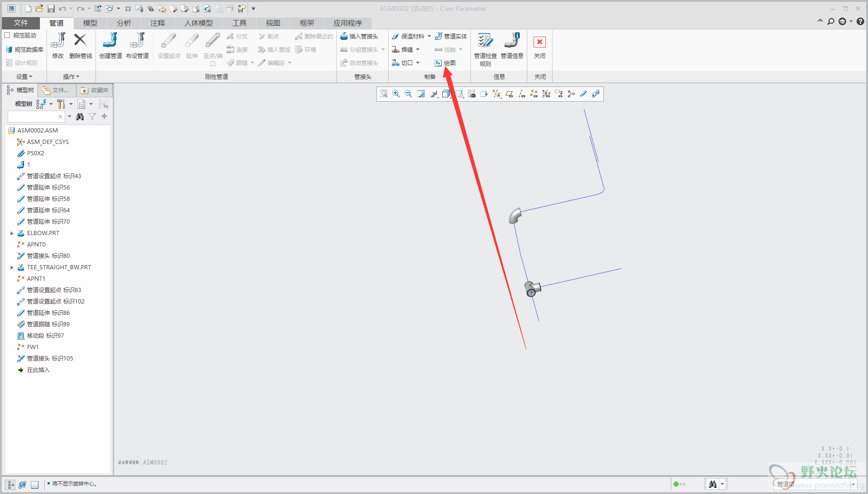868x494 pixels.
Task: Click the View Manager camera table icon
Action: tap(472, 94)
